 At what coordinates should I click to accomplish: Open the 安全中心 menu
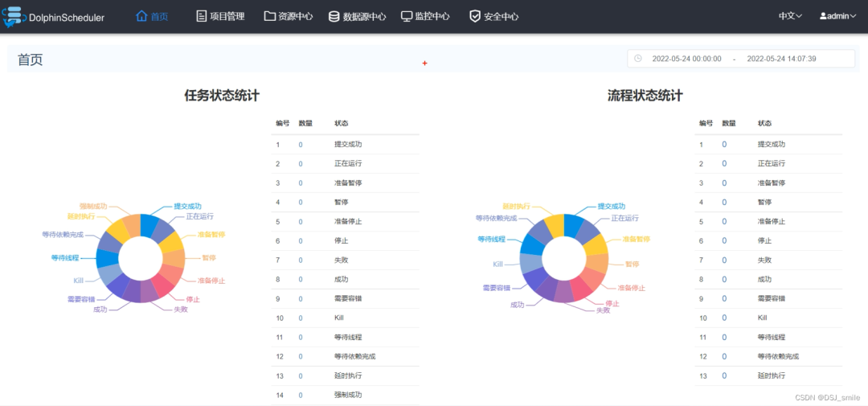click(493, 17)
